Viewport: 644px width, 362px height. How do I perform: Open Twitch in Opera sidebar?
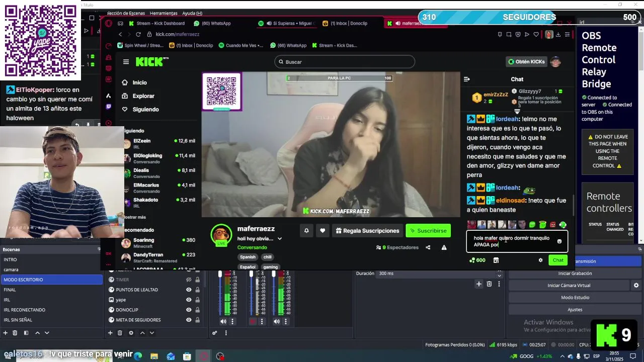[x=108, y=107]
